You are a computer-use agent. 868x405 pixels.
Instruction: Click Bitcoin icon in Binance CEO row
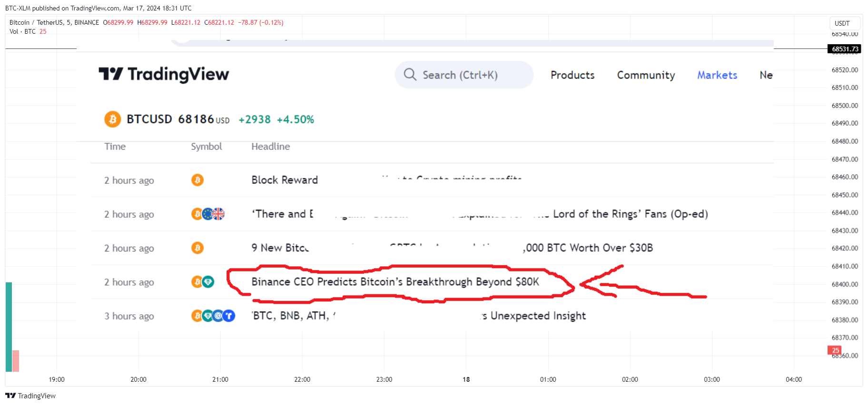point(197,282)
